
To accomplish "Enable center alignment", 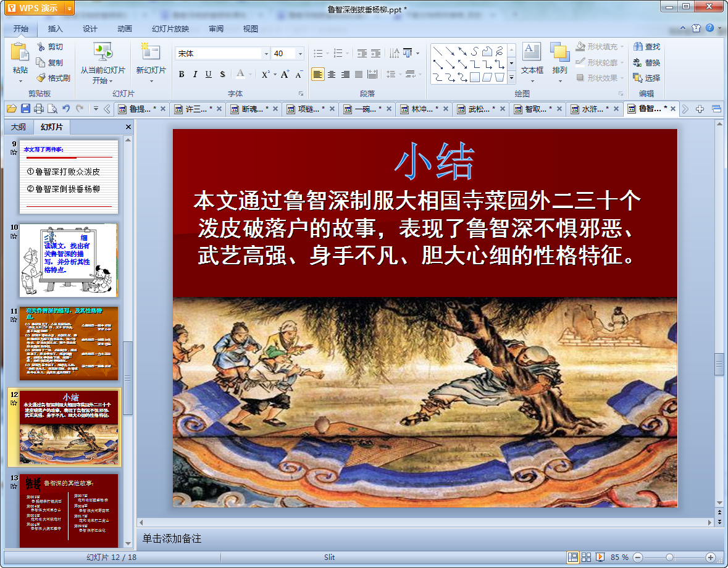I will (332, 74).
